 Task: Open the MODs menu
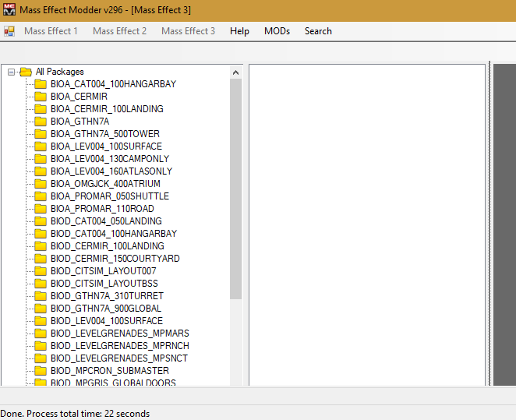(x=277, y=31)
